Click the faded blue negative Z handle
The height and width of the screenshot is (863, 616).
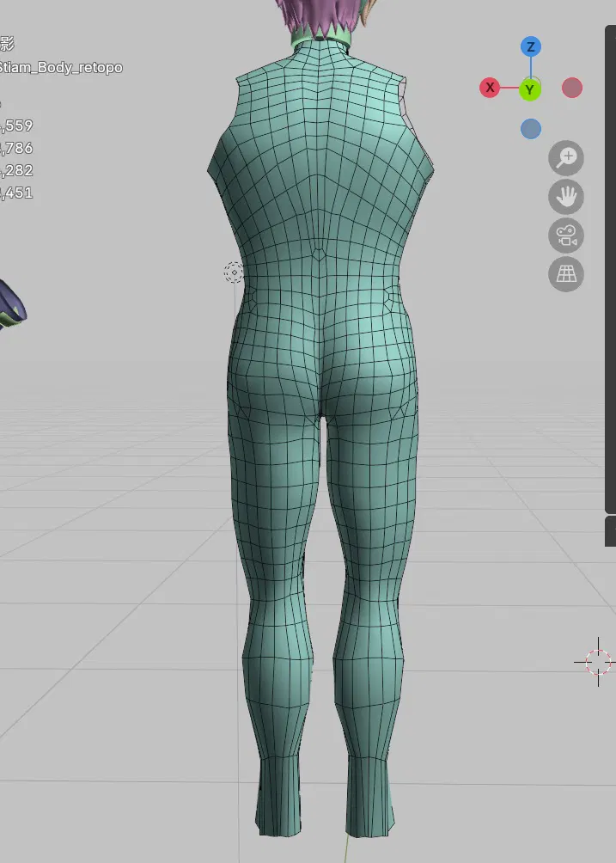click(531, 129)
